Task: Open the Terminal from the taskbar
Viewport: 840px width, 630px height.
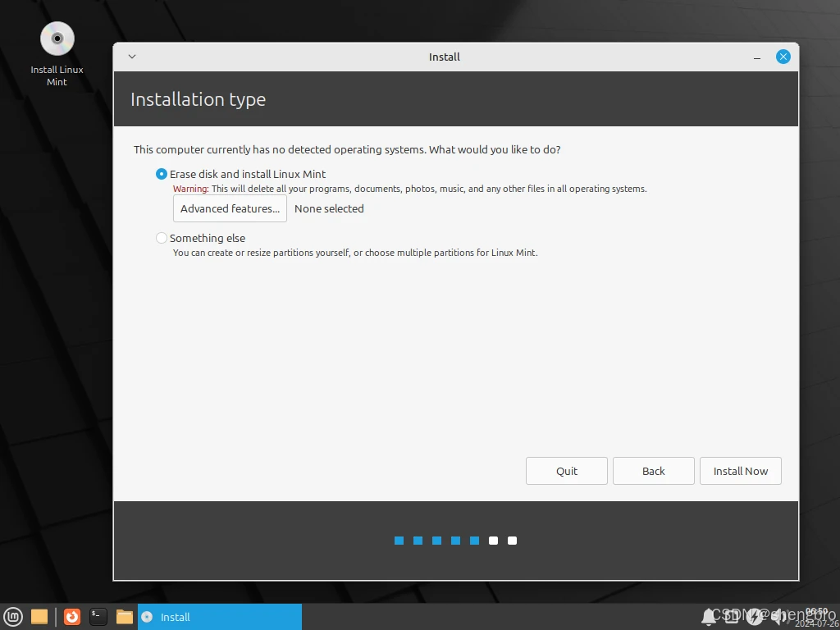Action: 98,617
